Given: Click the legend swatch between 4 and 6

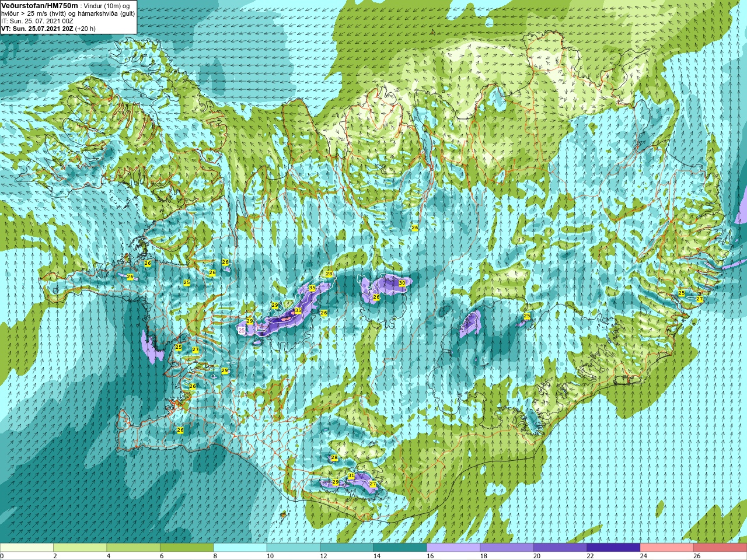Looking at the screenshot, I should (x=134, y=548).
